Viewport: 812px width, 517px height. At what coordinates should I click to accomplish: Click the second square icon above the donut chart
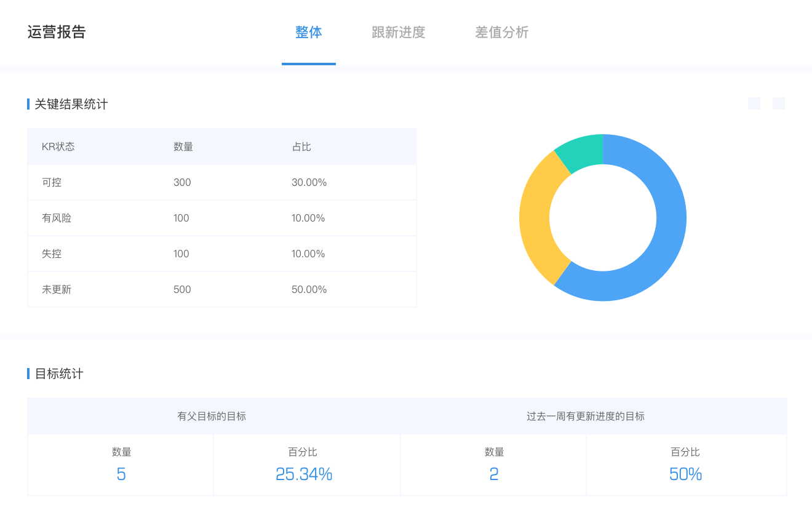pyautogui.click(x=778, y=103)
